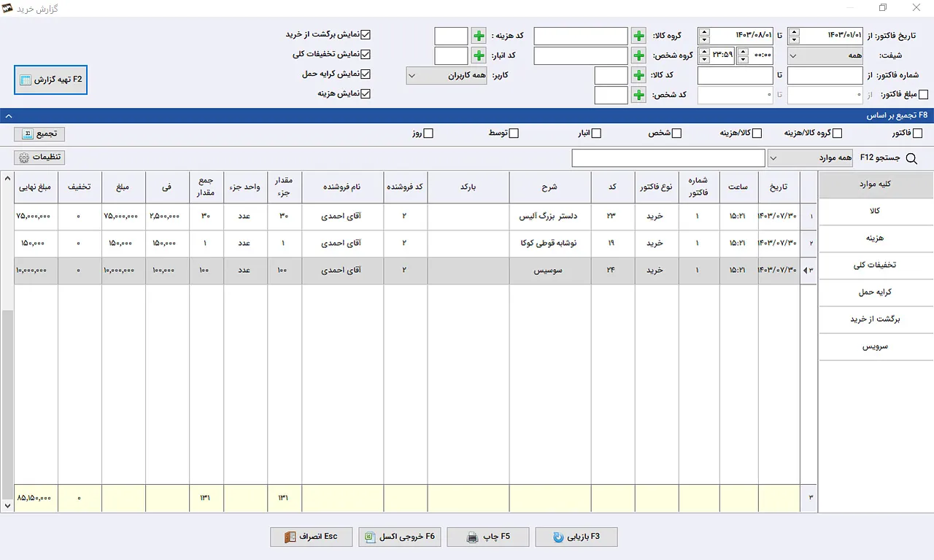Click green plus next to گروه شخص

[x=638, y=56]
